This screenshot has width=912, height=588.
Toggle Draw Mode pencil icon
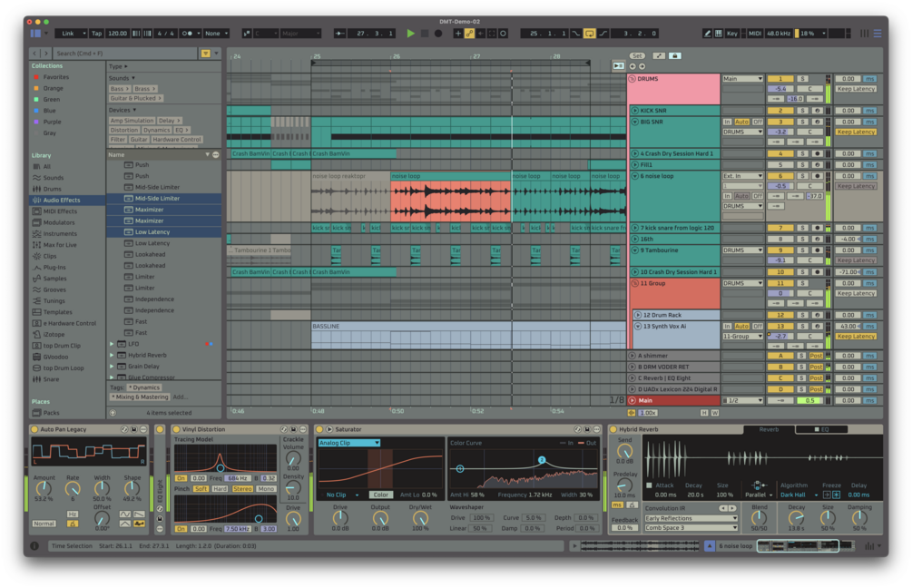pyautogui.click(x=707, y=34)
